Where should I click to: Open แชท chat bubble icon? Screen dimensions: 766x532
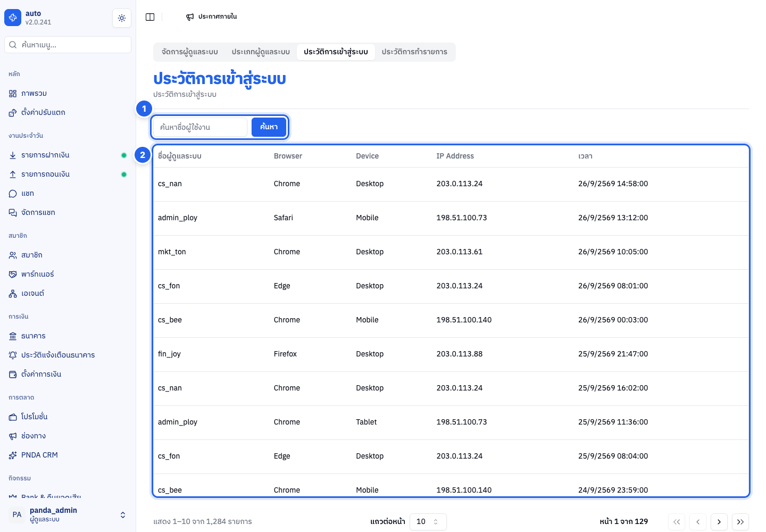coord(13,194)
